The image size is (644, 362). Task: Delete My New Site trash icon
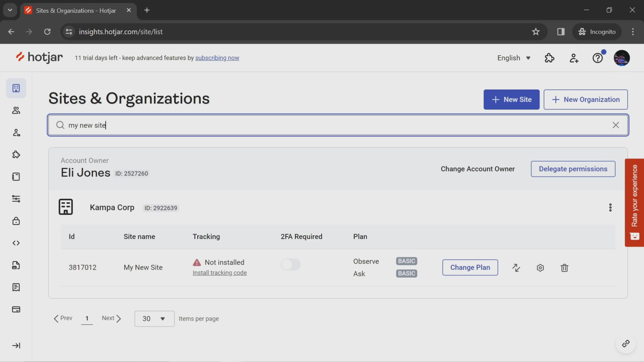point(564,268)
